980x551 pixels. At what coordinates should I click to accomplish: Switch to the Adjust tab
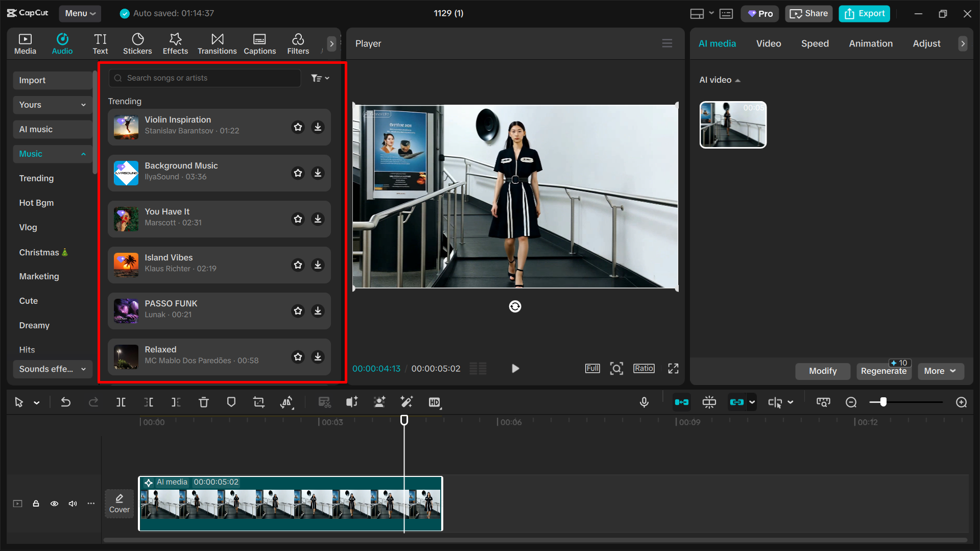point(926,43)
